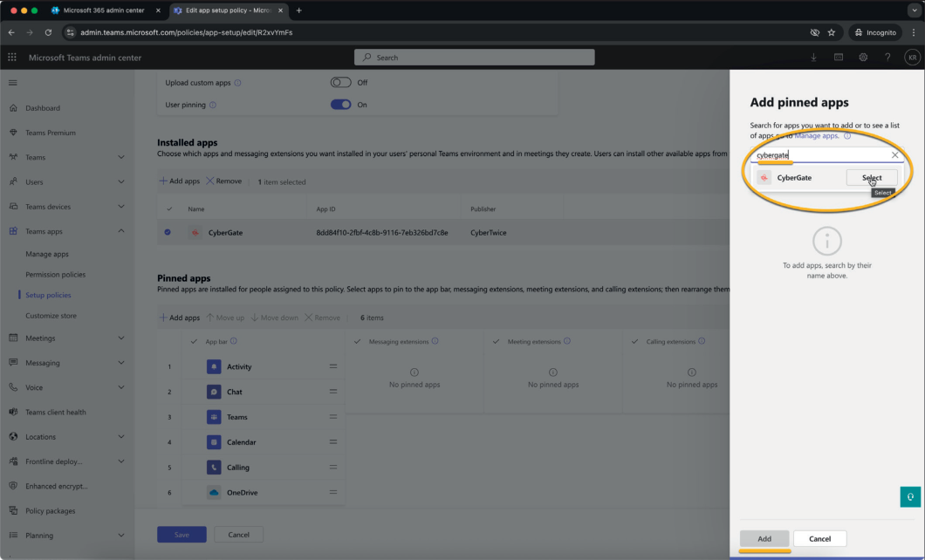
Task: Click the Save button
Action: 182,534
